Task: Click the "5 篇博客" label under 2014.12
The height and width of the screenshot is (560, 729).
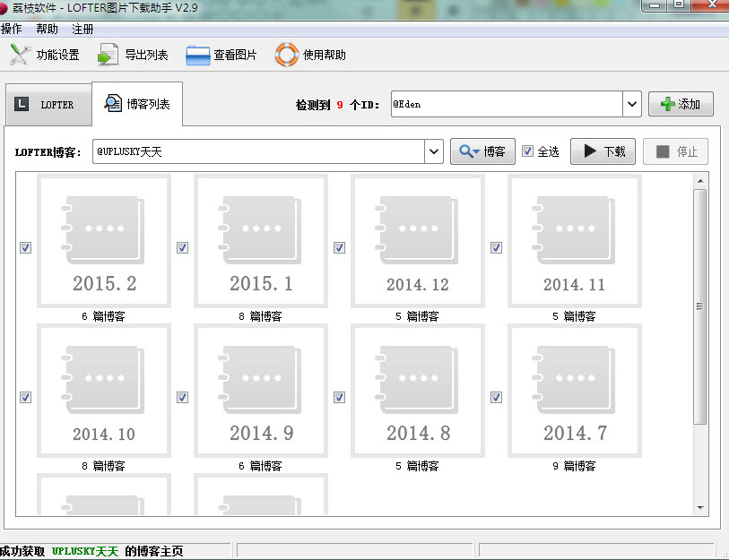Action: coord(417,316)
